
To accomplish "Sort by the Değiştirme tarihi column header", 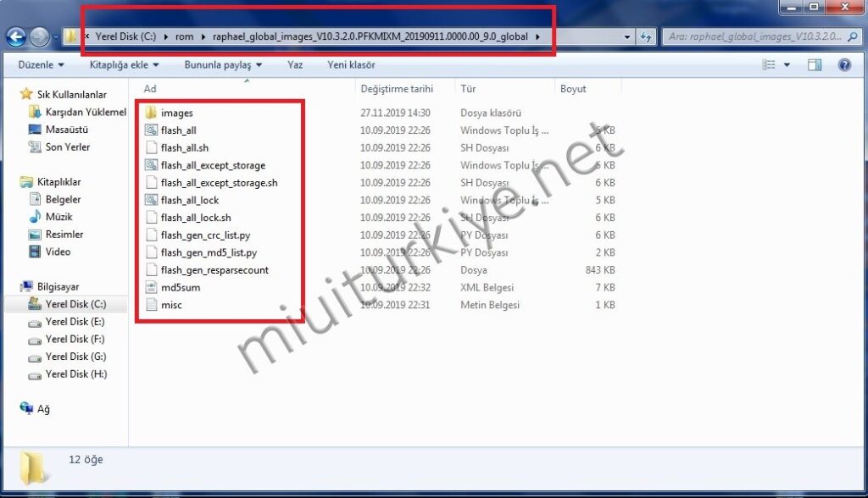I will tap(397, 88).
